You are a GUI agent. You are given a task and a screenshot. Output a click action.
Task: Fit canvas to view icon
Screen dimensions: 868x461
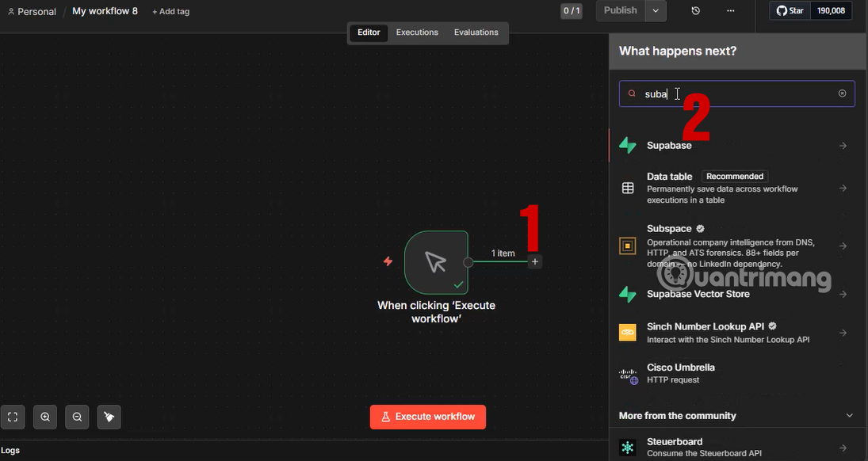click(x=13, y=417)
